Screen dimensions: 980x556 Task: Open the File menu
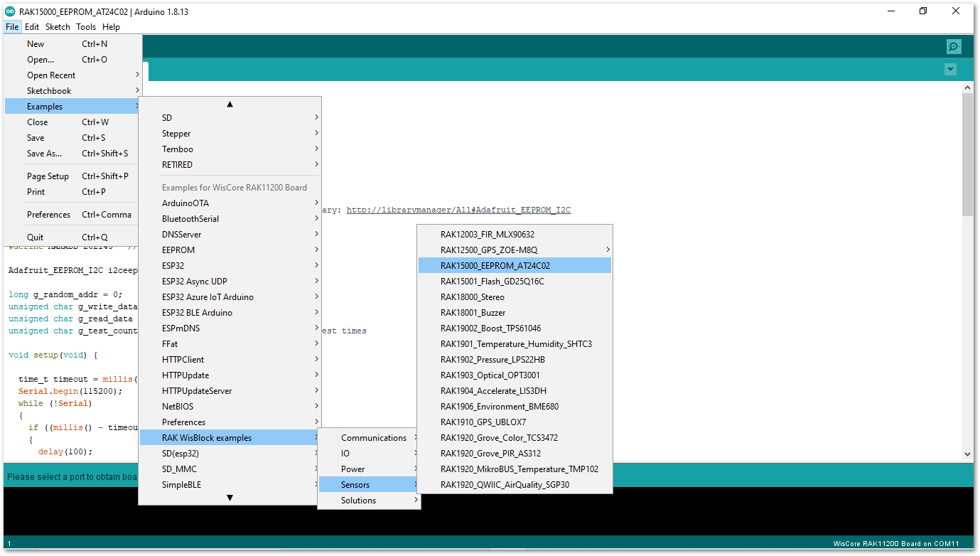point(12,27)
